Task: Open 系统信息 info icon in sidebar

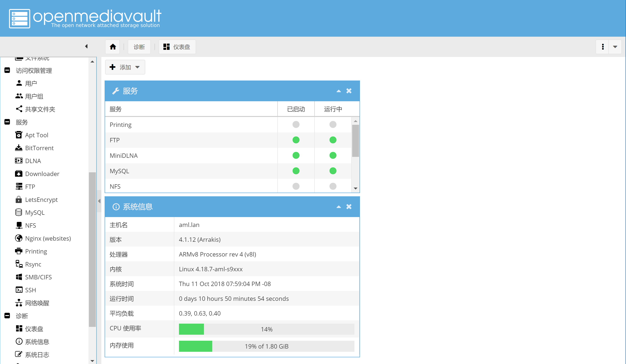Action: coord(19,341)
